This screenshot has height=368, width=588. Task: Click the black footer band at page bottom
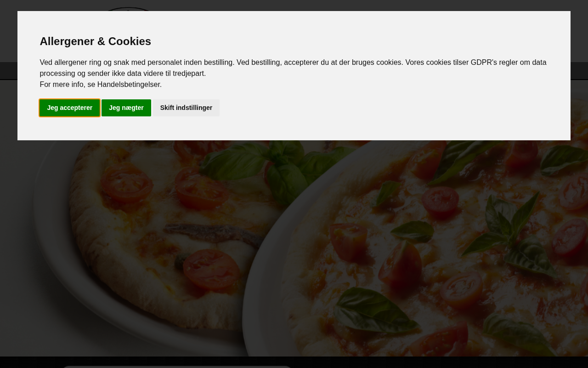(413, 362)
